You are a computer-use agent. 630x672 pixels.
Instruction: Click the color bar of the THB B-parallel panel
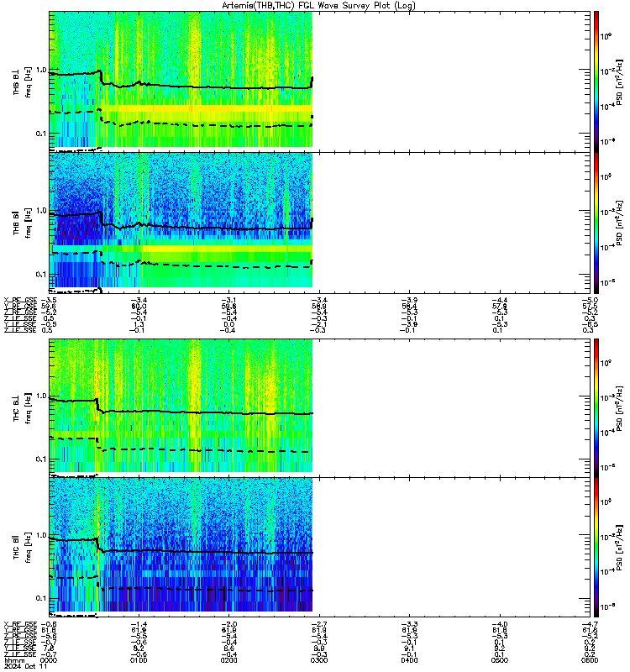[x=596, y=223]
